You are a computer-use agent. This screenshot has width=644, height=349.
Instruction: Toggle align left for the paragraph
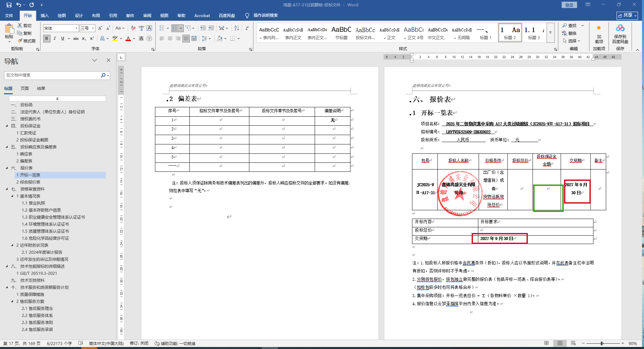162,38
